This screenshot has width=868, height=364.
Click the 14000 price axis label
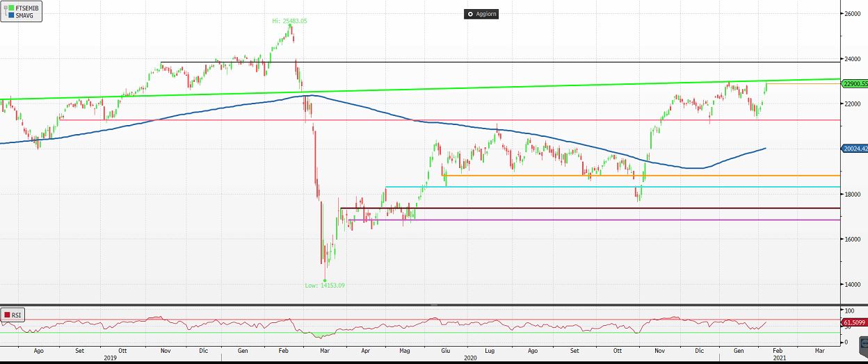853,284
